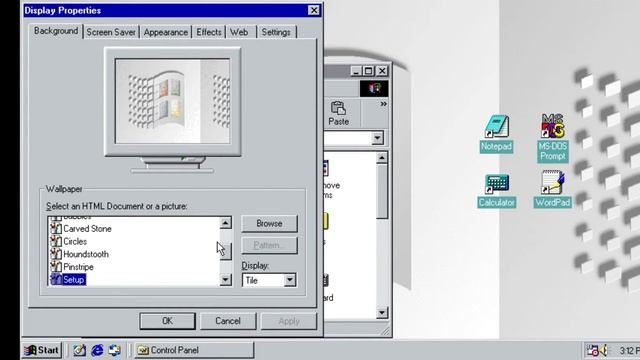Select Pinstripe wallpaper

click(78, 267)
